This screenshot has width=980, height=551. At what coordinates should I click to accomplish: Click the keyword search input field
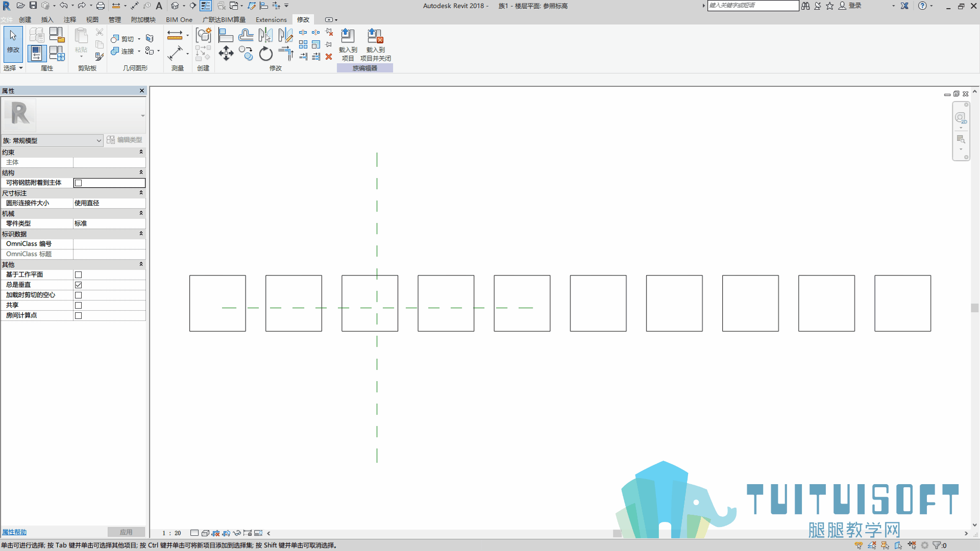(x=753, y=6)
